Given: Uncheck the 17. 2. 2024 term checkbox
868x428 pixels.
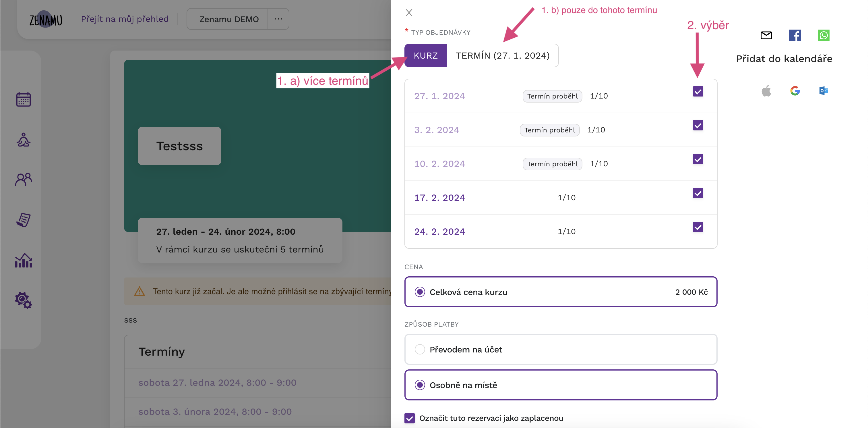Looking at the screenshot, I should [698, 193].
